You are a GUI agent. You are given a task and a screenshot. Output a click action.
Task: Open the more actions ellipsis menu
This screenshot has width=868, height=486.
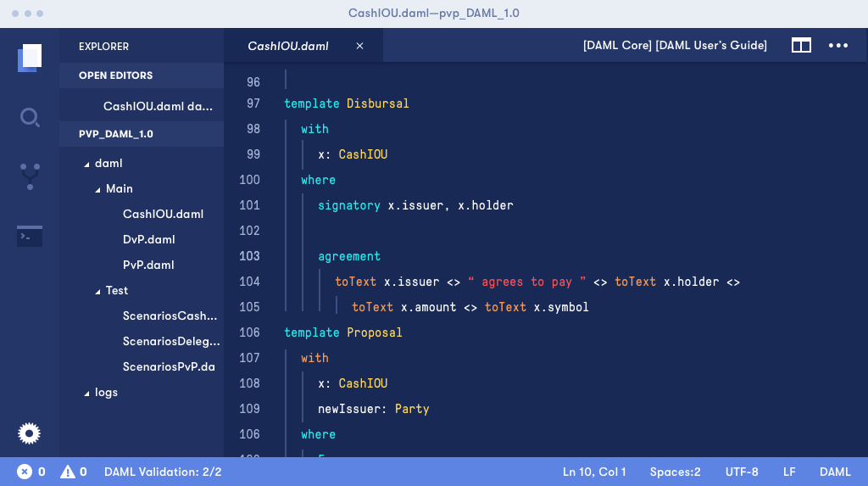pyautogui.click(x=838, y=46)
